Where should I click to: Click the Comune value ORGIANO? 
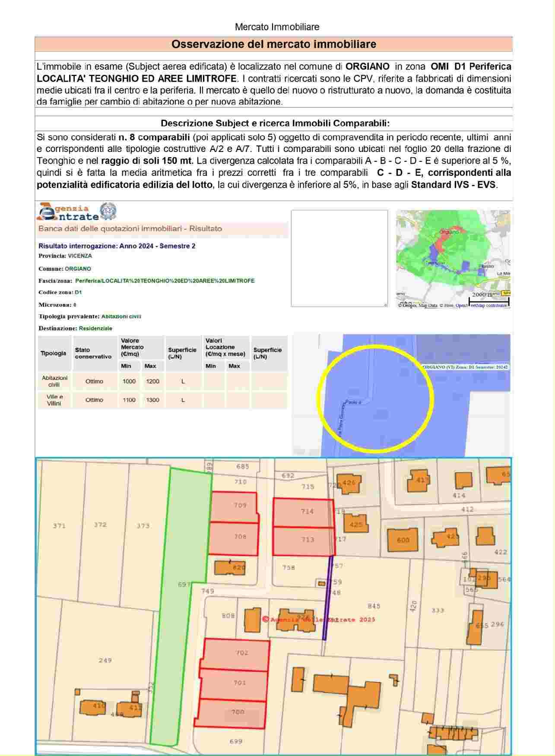tap(78, 269)
